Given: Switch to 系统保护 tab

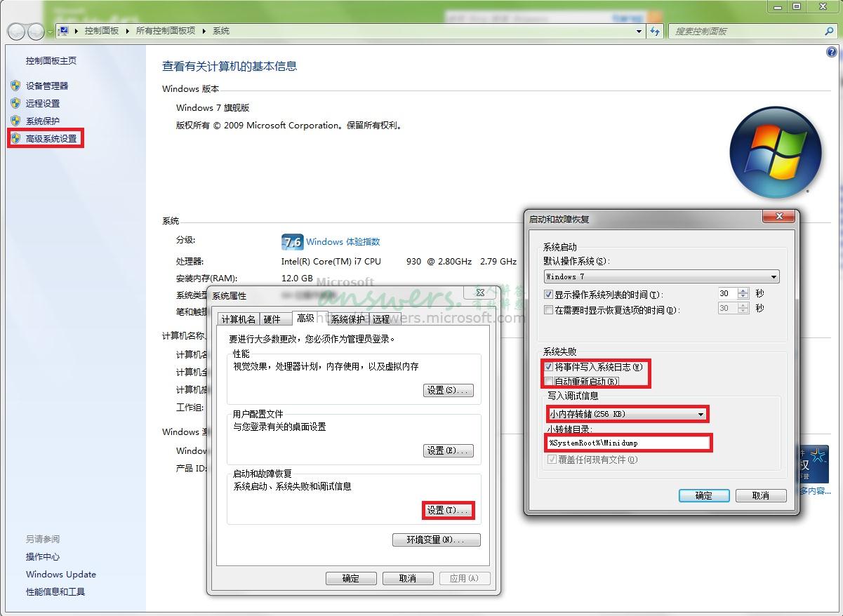Looking at the screenshot, I should [x=348, y=319].
